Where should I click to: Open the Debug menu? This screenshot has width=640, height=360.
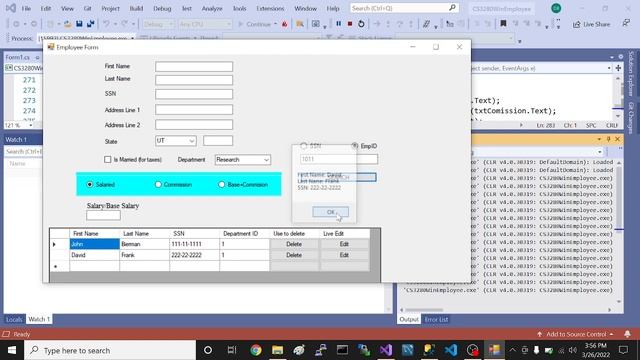[162, 8]
